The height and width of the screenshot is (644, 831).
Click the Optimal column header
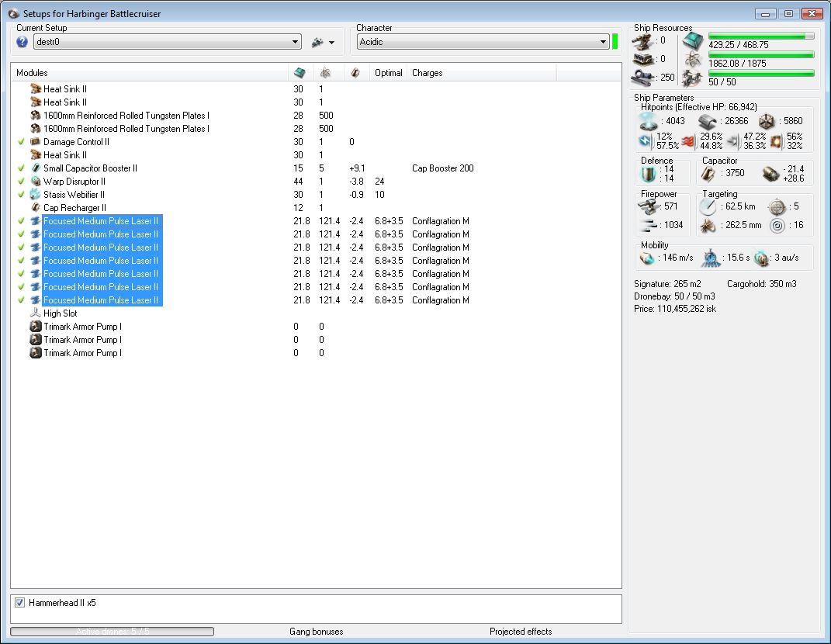(389, 73)
